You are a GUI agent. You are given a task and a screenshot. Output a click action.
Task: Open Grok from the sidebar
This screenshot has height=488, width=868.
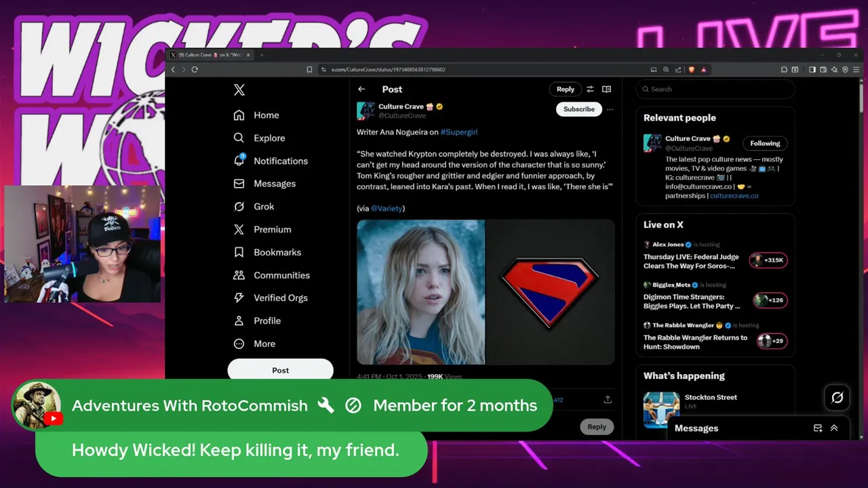pos(254,207)
